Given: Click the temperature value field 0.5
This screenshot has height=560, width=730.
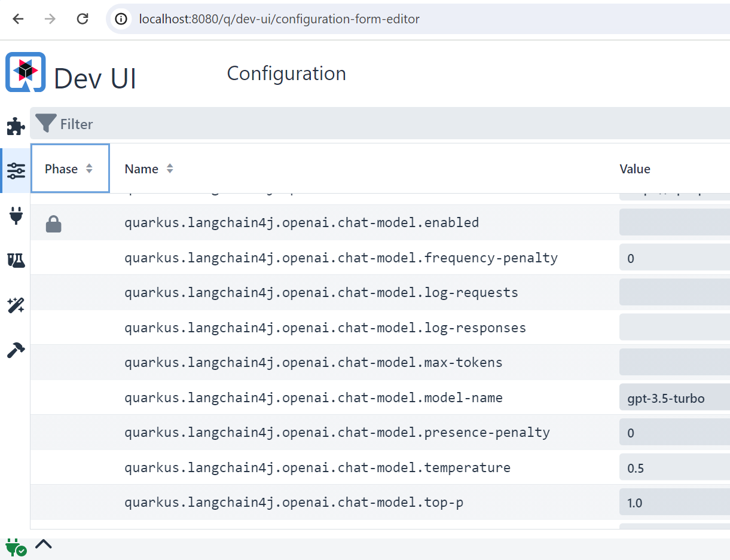Looking at the screenshot, I should click(674, 468).
